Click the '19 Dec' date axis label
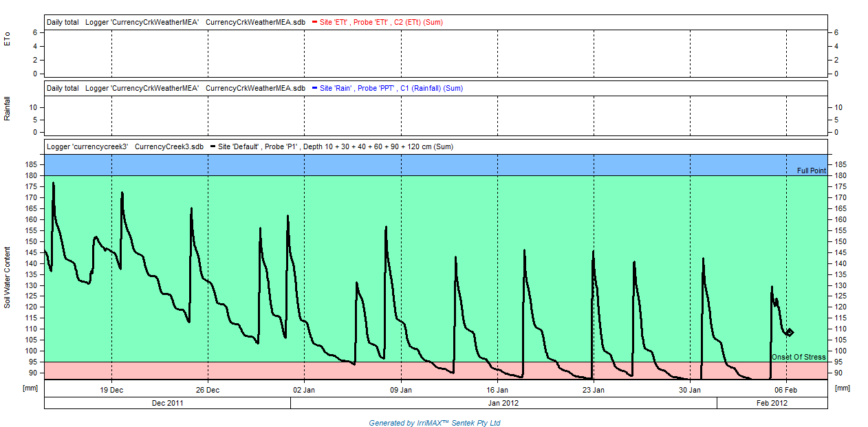868x427 pixels. (x=111, y=390)
